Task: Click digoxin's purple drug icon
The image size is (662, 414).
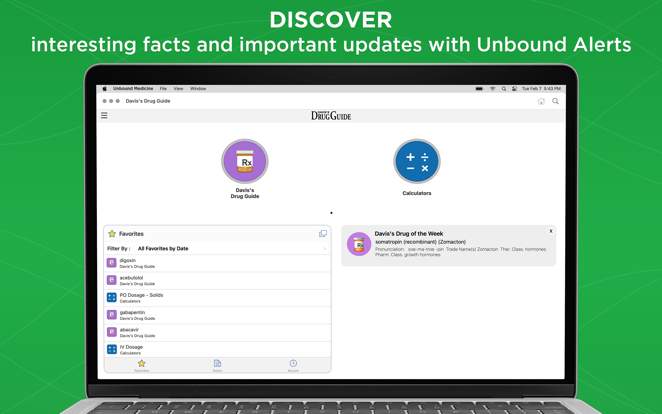Action: pyautogui.click(x=111, y=263)
